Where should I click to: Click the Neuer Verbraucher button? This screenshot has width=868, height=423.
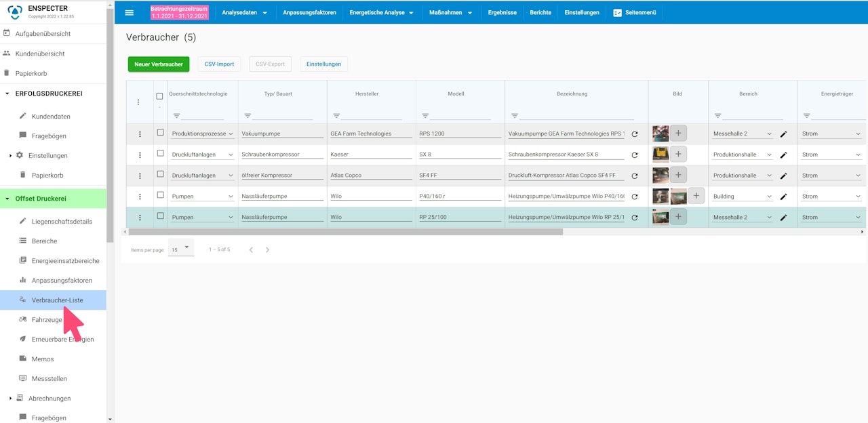pos(159,64)
